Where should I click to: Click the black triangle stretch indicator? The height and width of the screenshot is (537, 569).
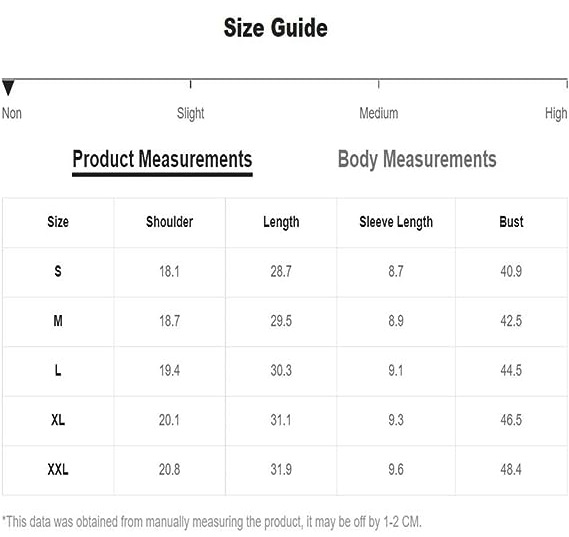pyautogui.click(x=8, y=87)
